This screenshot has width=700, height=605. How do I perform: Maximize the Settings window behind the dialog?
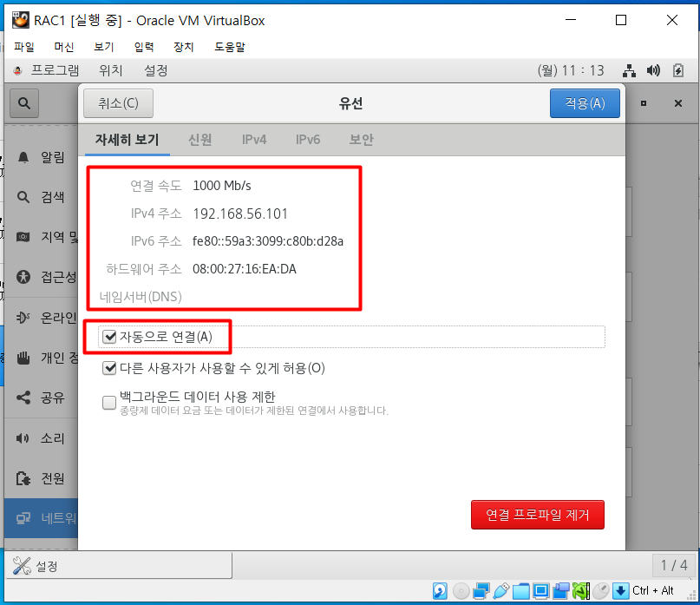pos(644,103)
